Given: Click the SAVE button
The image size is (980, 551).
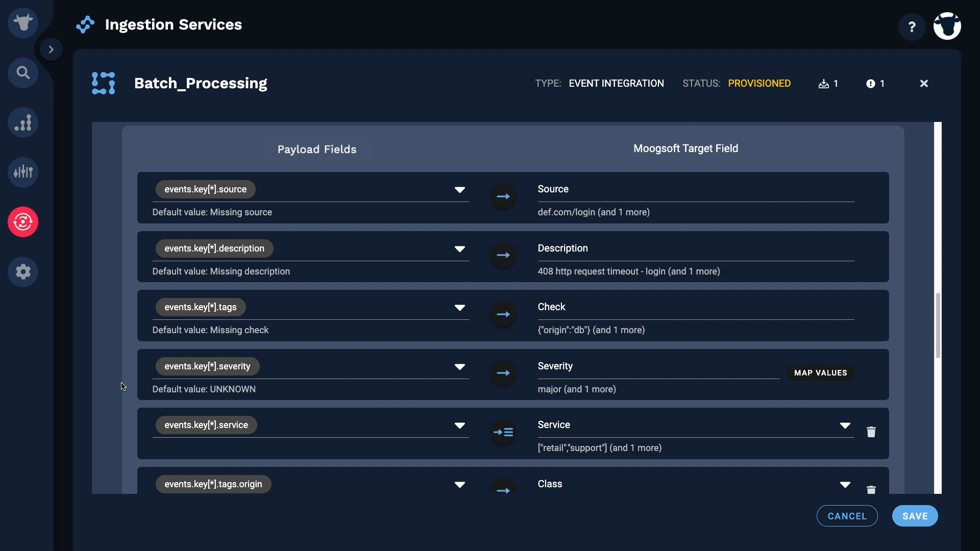Looking at the screenshot, I should point(915,516).
